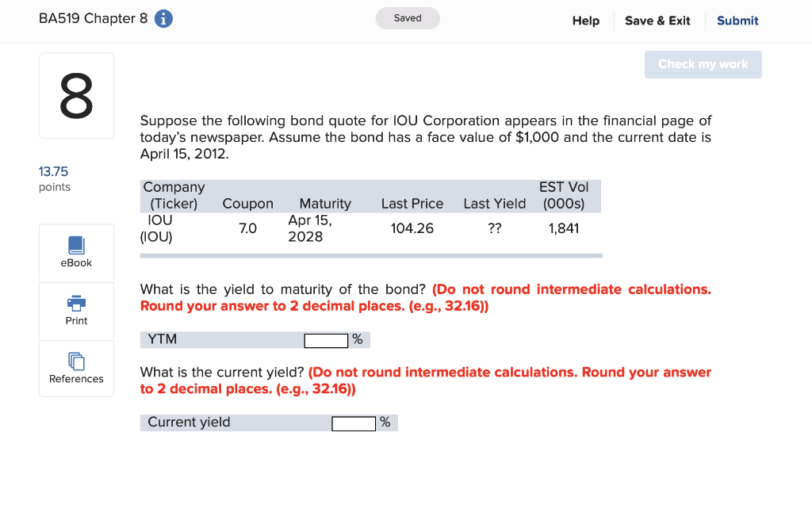
Task: Open Help
Action: (586, 21)
